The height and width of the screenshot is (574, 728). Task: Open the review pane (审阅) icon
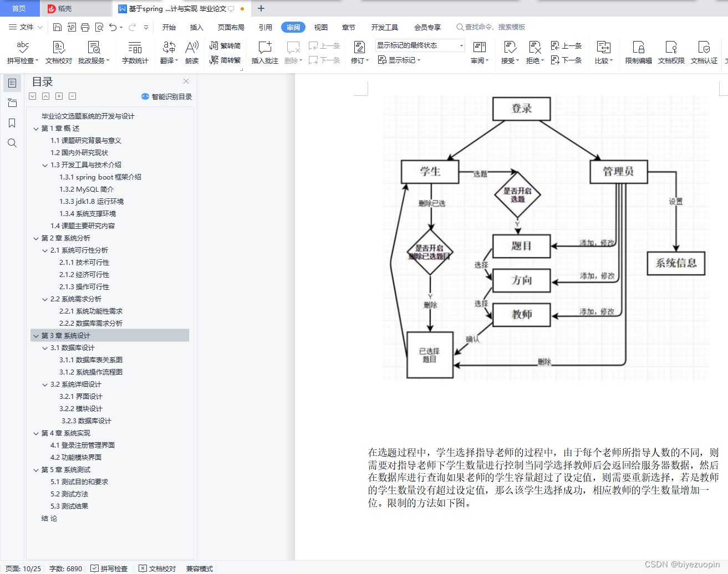pyautogui.click(x=480, y=48)
